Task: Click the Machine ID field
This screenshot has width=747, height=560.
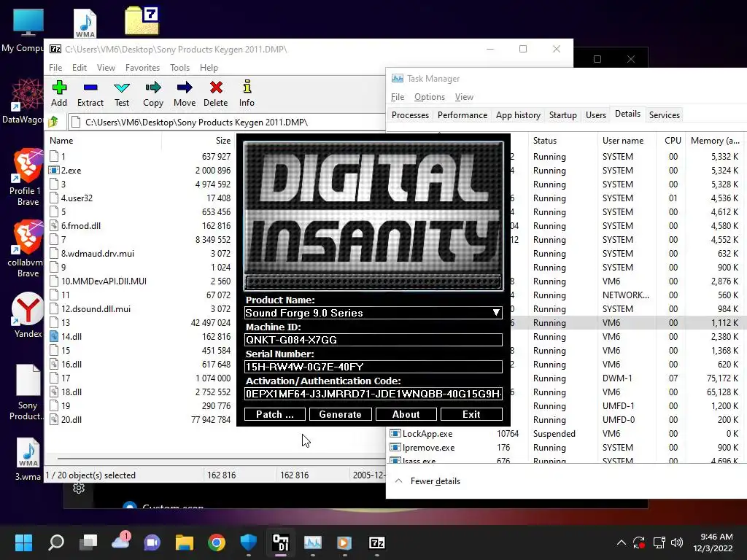Action: (373, 340)
